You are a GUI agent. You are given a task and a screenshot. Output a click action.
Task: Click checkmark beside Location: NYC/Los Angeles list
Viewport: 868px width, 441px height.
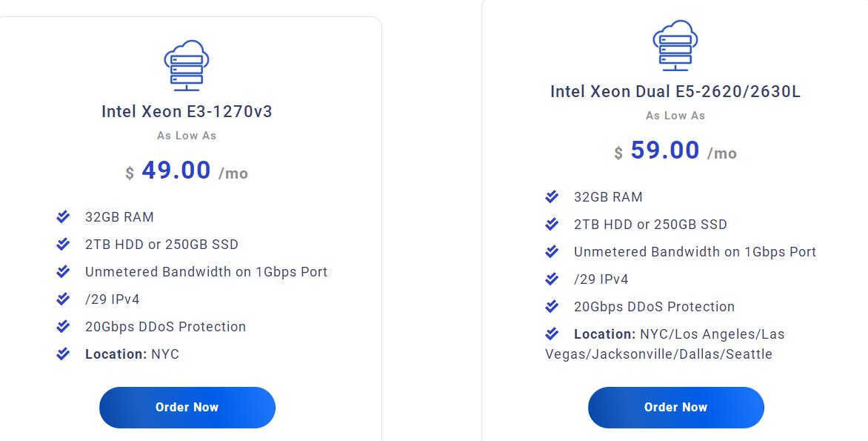[x=552, y=334]
